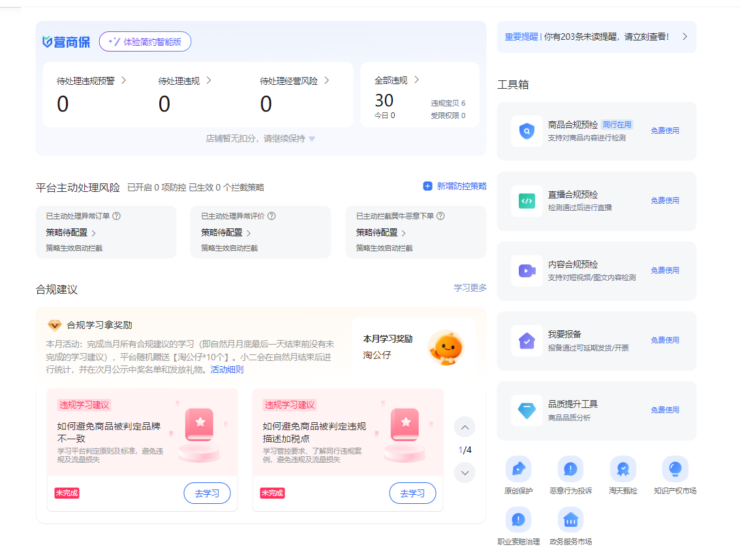The image size is (740, 560).
Task: Click the 淘天甄检 icon
Action: 623,469
